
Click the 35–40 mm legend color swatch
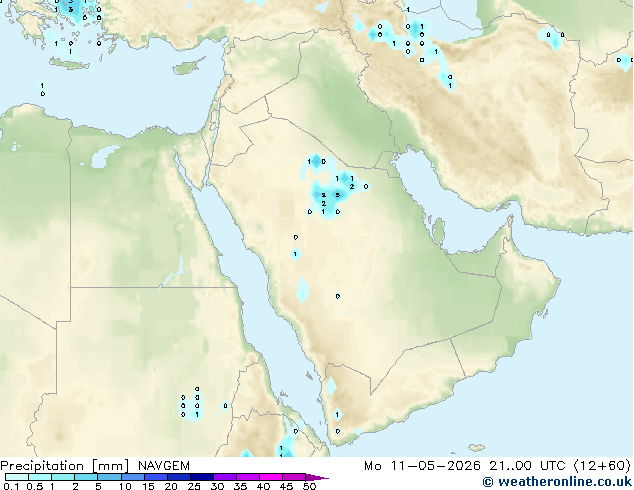tap(247, 477)
